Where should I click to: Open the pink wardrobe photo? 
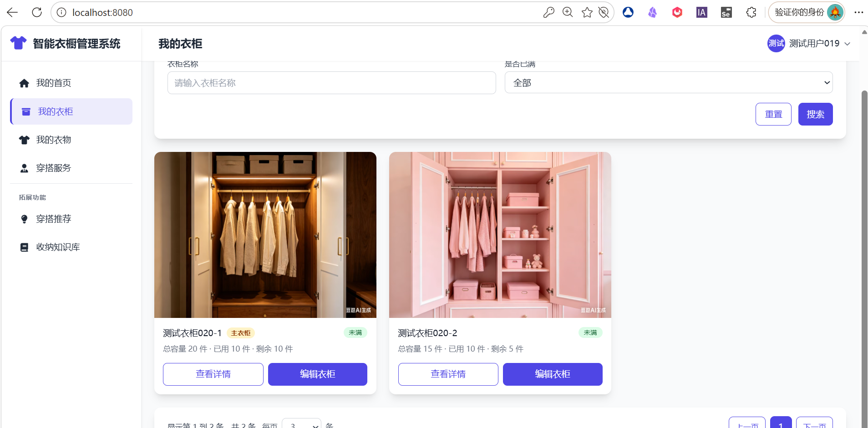coord(500,235)
